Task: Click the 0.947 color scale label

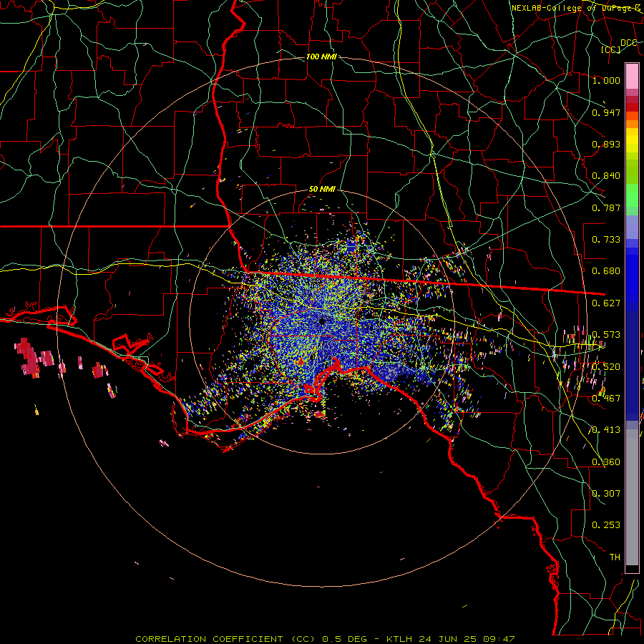Action: click(x=606, y=112)
